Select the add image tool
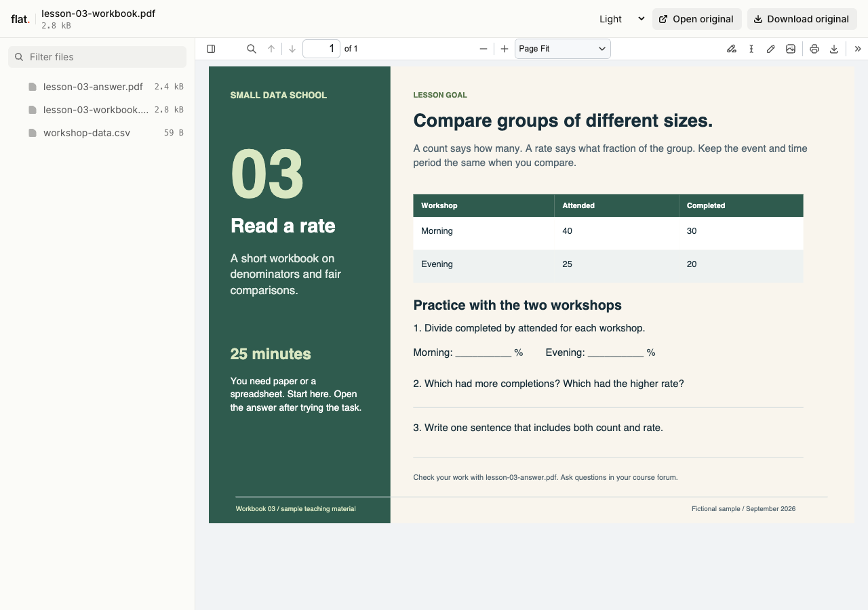 point(791,49)
